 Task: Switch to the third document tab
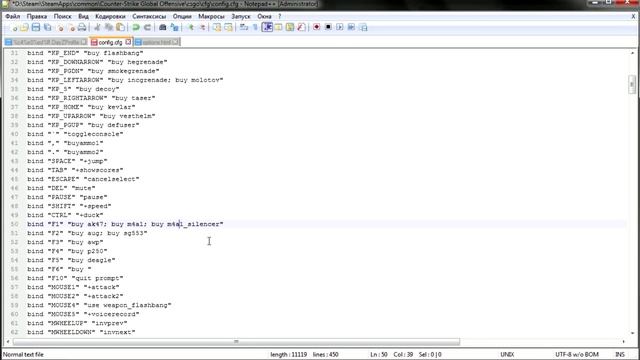click(x=157, y=42)
